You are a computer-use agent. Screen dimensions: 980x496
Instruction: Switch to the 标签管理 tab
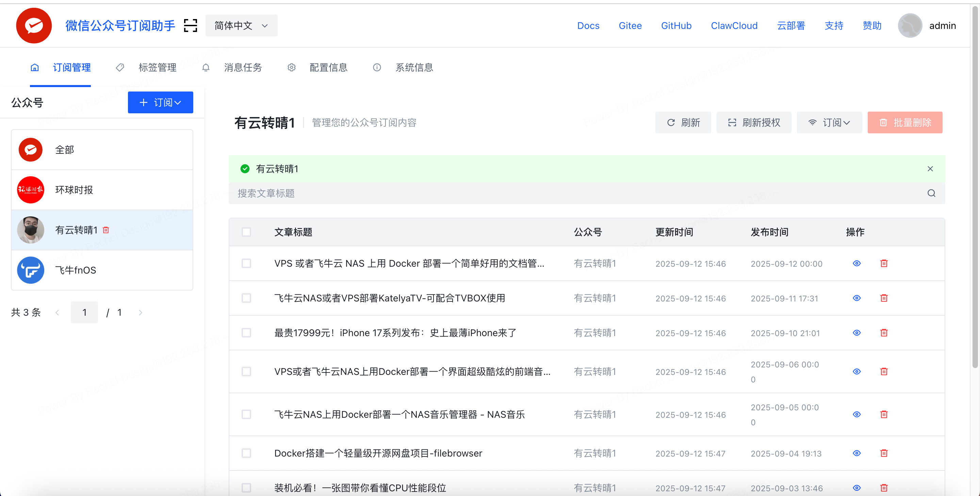pyautogui.click(x=157, y=67)
